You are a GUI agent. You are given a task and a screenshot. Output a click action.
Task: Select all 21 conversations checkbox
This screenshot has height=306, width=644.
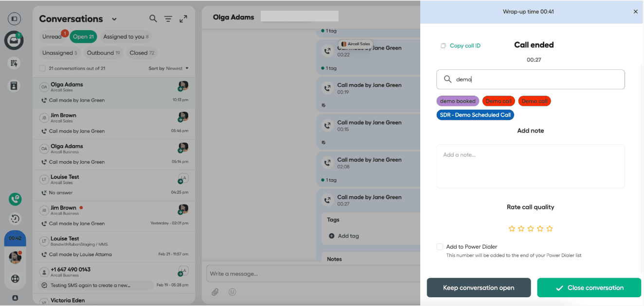click(42, 68)
